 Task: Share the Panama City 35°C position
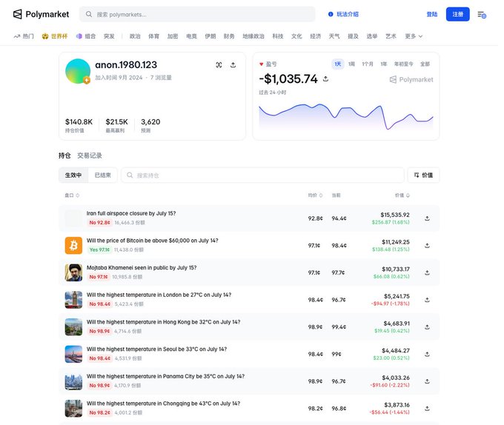(x=427, y=381)
